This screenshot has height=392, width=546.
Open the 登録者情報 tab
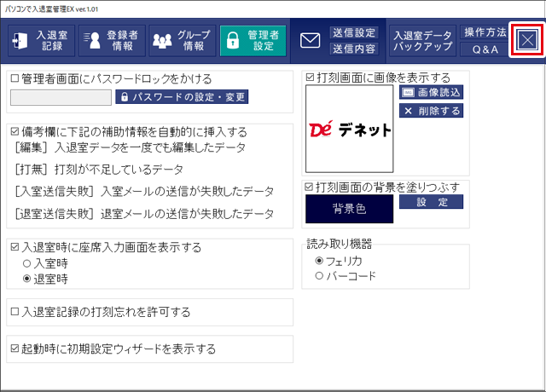point(112,41)
